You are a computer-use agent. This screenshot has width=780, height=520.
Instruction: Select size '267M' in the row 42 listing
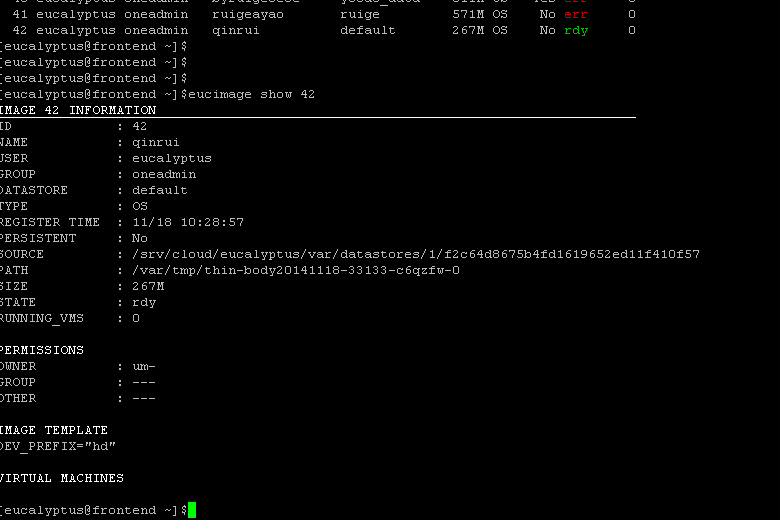point(468,30)
